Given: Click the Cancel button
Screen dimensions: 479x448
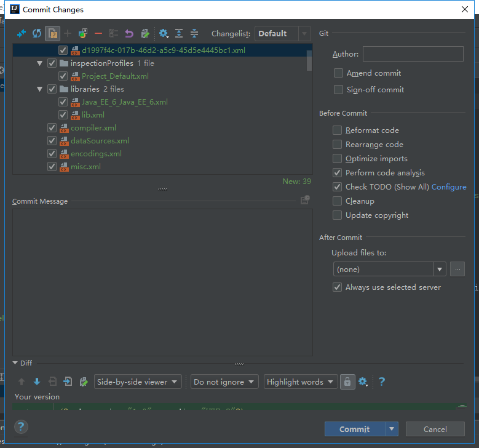Looking at the screenshot, I should pos(435,429).
